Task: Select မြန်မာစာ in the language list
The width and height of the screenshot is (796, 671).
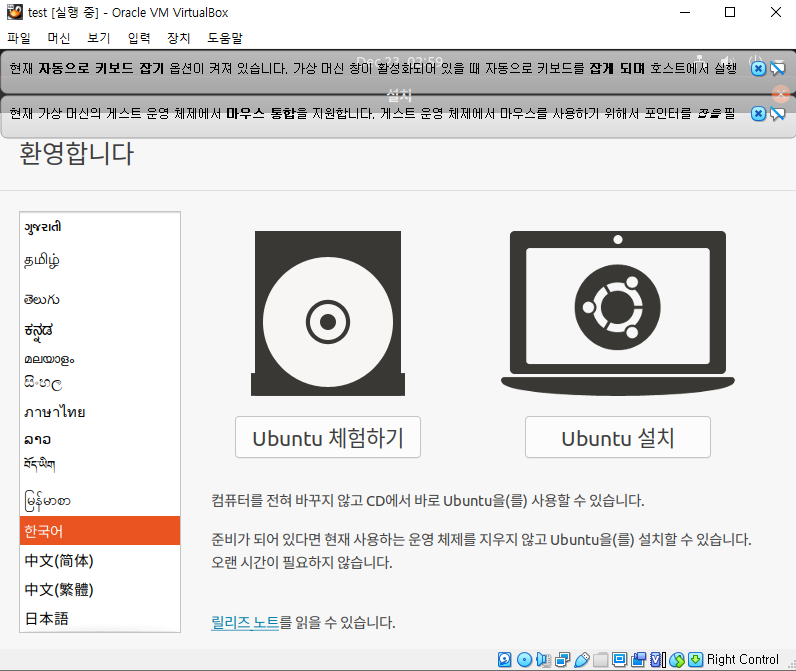Action: point(100,501)
